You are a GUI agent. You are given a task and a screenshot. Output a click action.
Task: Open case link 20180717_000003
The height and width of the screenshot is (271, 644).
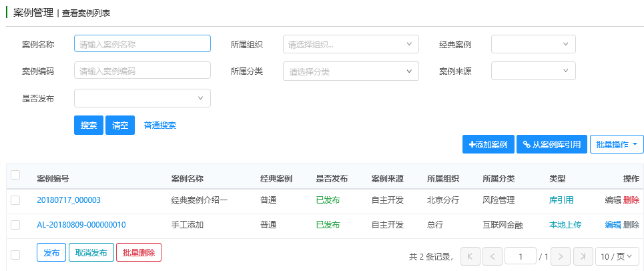tap(69, 200)
